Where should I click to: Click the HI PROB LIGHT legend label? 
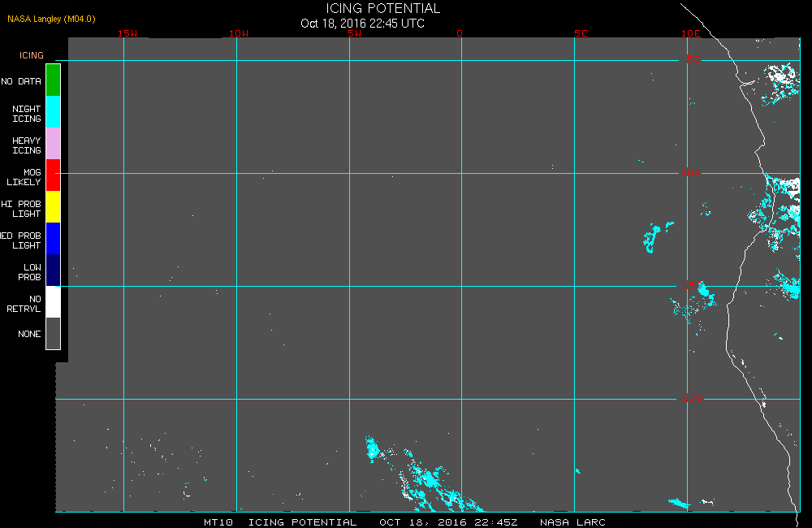(x=21, y=209)
